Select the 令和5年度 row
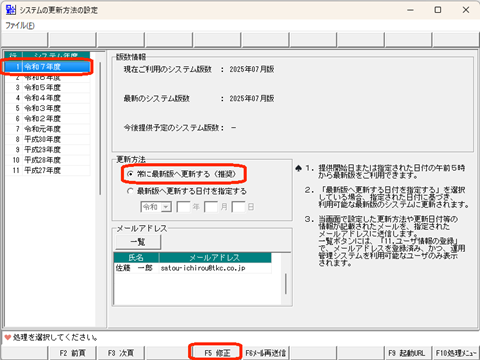This screenshot has width=480, height=360. pyautogui.click(x=48, y=88)
